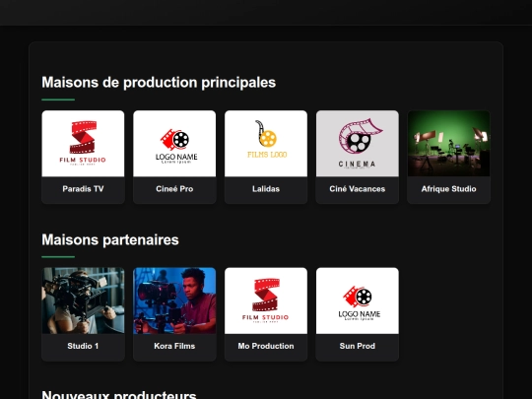This screenshot has width=532, height=399.
Task: Click the Kora Films name
Action: 174,346
